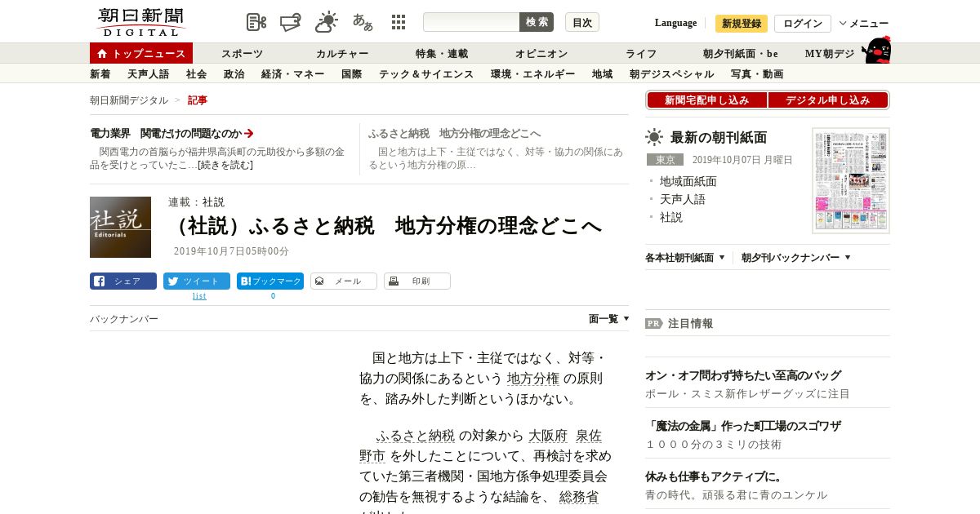Open the 経済・マネー submenu item
Image resolution: width=980 pixels, height=514 pixels.
tap(292, 74)
